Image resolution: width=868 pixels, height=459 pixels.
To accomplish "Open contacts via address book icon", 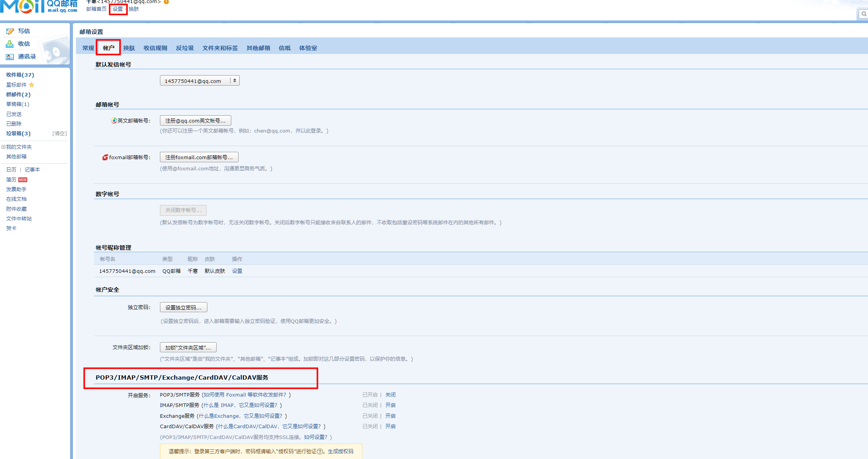I will [10, 57].
